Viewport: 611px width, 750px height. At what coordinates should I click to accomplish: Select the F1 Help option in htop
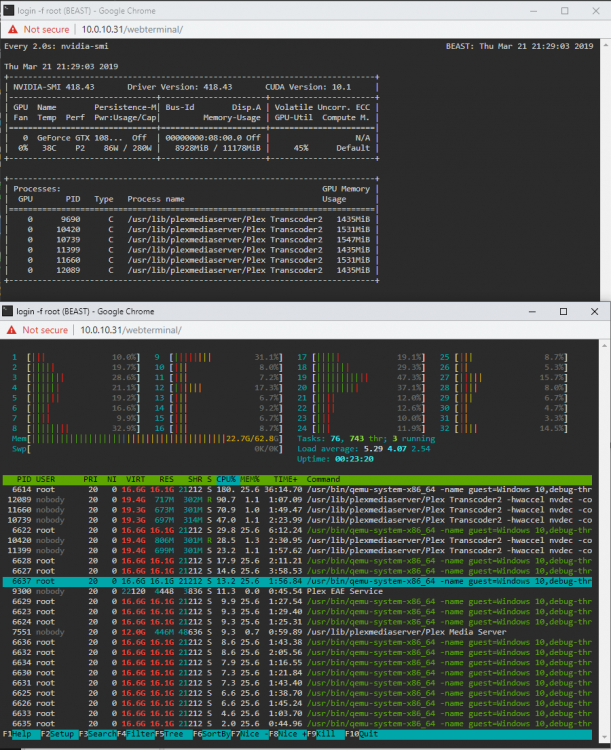coord(22,734)
